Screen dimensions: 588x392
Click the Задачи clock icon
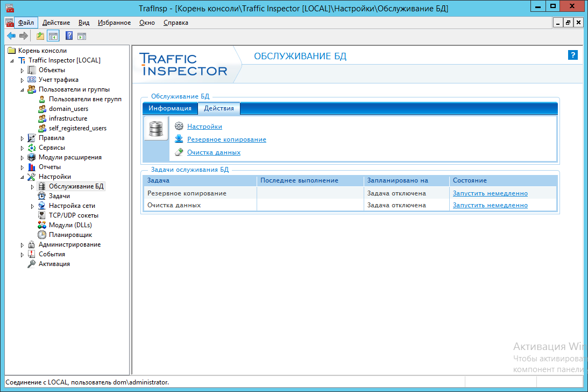pos(42,196)
